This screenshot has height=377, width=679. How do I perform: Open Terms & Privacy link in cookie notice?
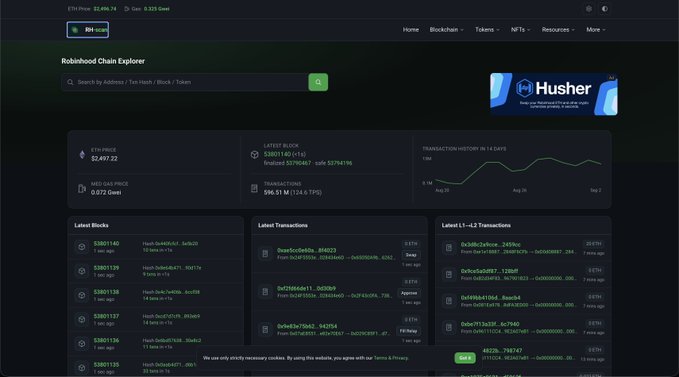tap(391, 358)
